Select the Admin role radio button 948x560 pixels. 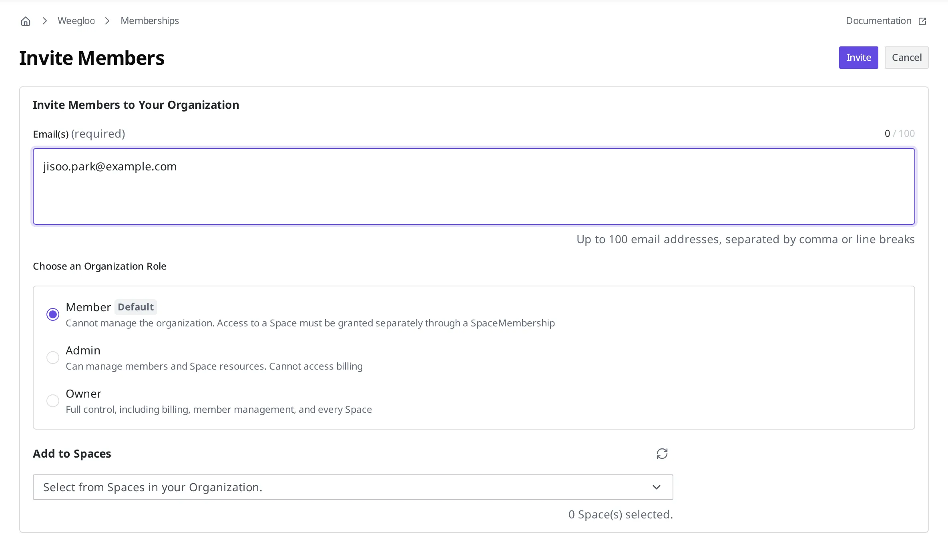(53, 358)
